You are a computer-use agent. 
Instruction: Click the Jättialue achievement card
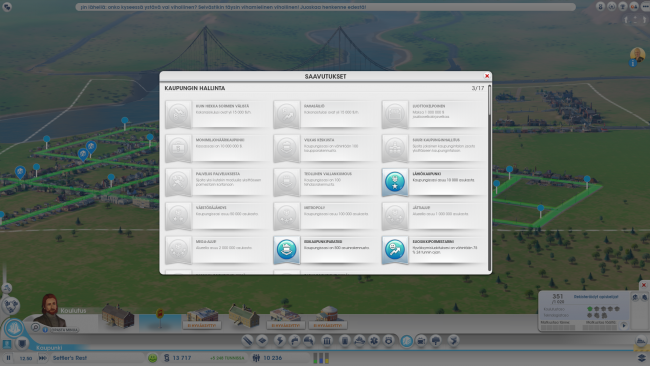click(434, 216)
